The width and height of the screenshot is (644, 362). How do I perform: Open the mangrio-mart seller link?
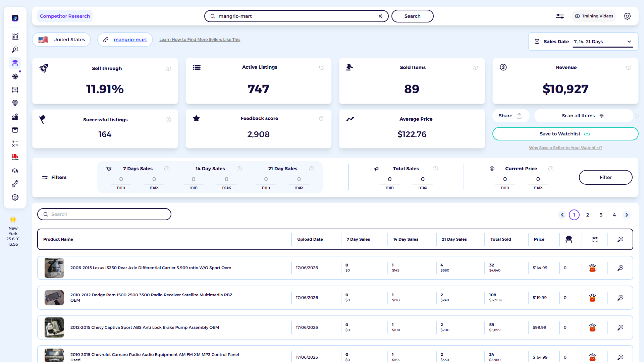tap(130, 40)
